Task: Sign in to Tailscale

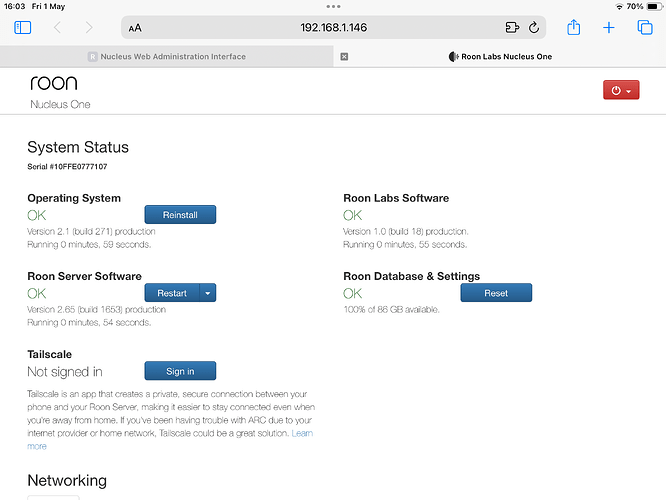Action: point(180,371)
